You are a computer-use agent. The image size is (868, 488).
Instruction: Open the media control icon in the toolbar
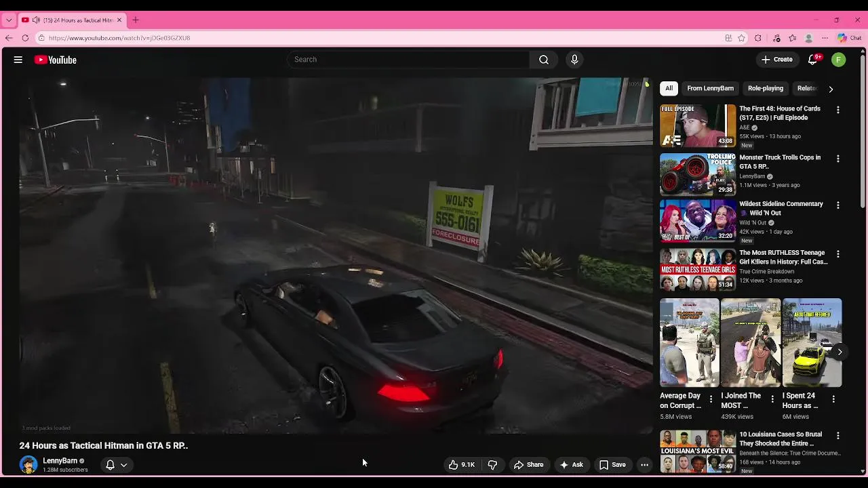(776, 38)
